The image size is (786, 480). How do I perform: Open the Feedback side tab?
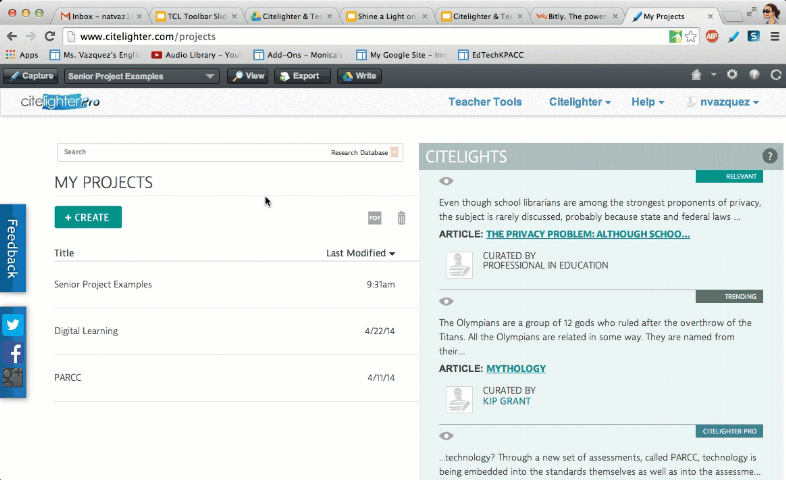point(13,248)
